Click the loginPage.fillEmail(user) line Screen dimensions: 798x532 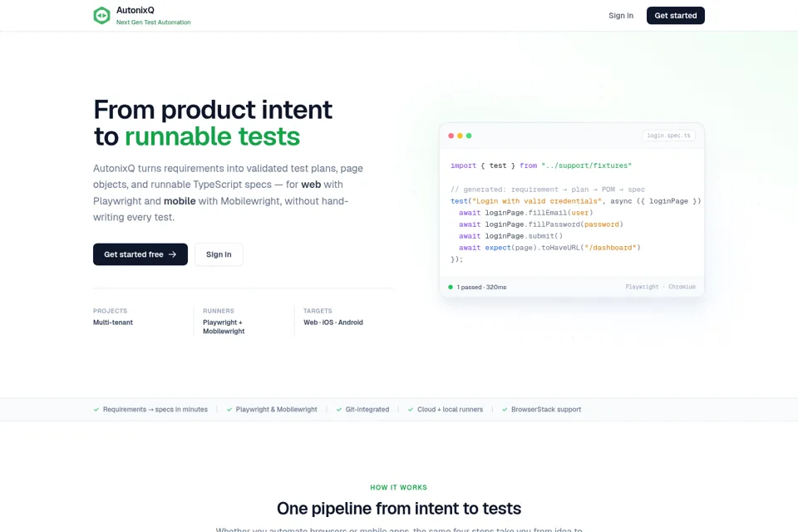coord(525,213)
